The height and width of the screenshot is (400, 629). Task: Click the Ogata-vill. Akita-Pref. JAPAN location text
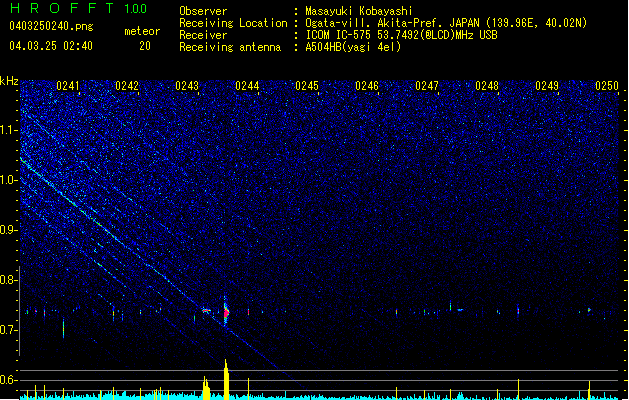point(392,23)
